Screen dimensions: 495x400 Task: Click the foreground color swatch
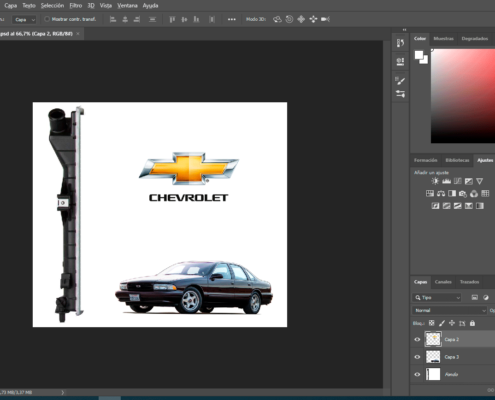pos(419,55)
